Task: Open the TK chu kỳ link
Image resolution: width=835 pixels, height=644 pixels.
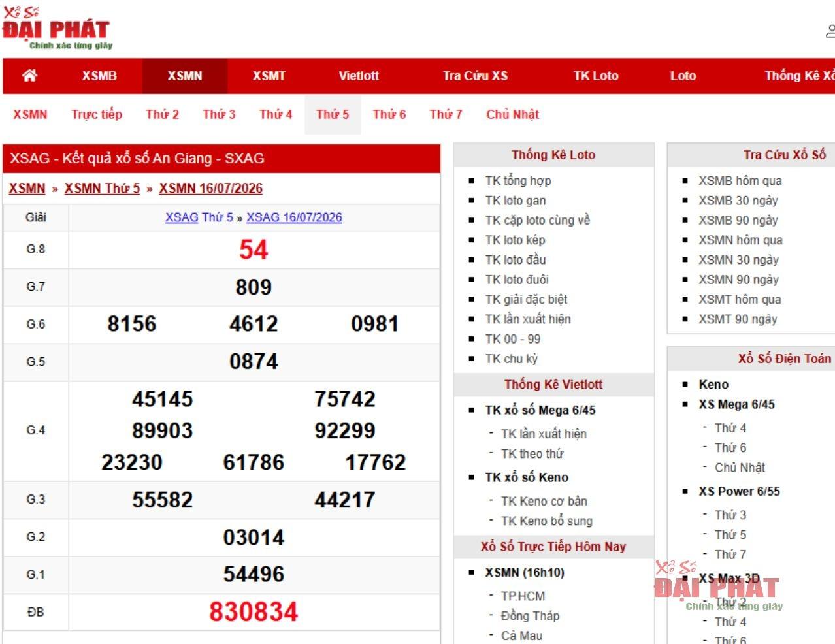Action: (511, 359)
